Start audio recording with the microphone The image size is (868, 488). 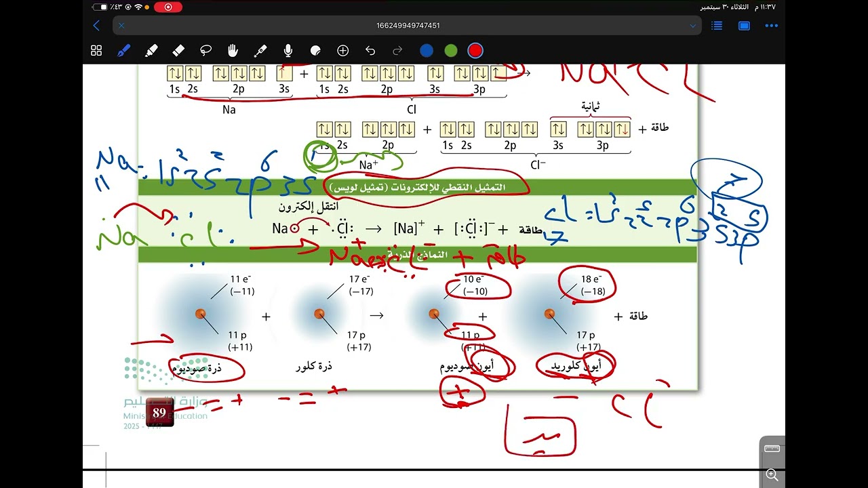288,51
